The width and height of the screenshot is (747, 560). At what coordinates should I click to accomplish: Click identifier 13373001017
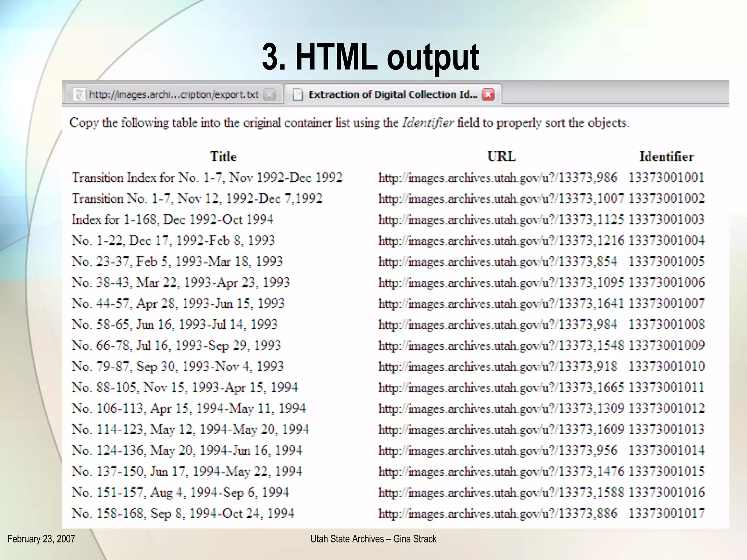pos(666,514)
